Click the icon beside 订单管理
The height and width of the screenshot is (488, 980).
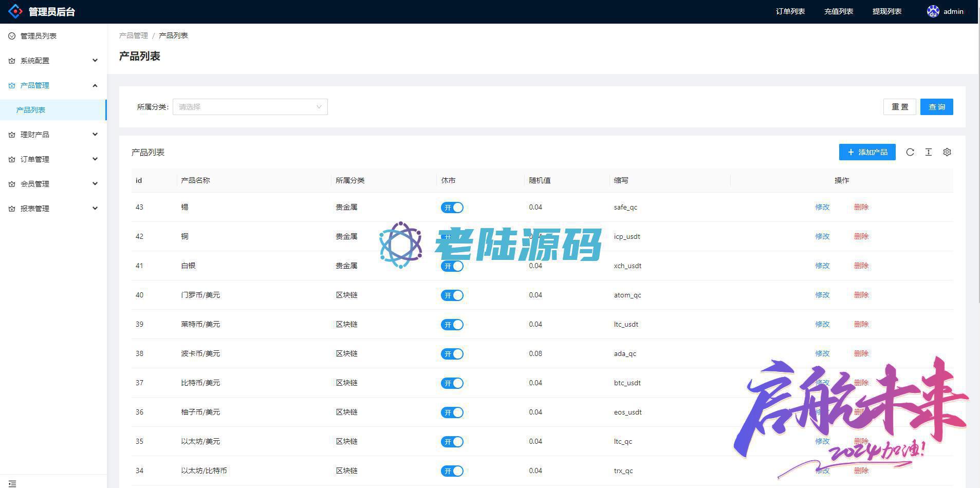tap(12, 159)
